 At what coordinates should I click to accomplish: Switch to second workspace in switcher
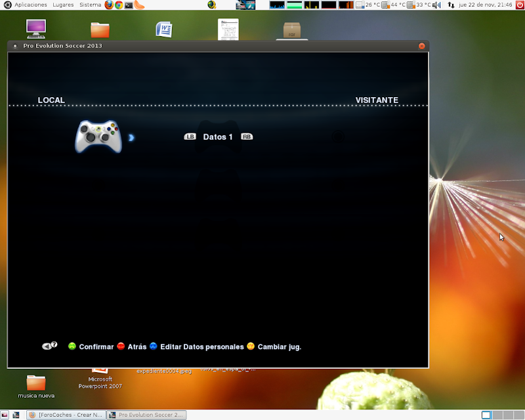tap(497, 415)
